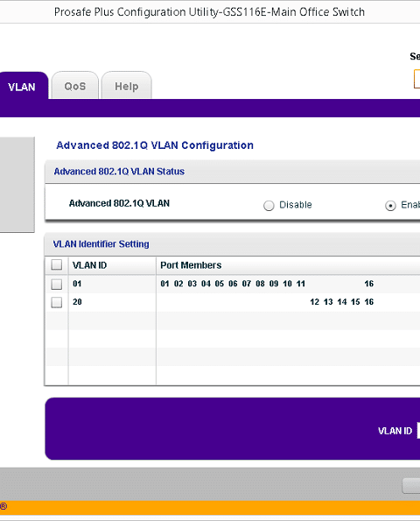Click the VLAN Identifier Setting heading
Viewport: 420px width, 521px height.
[x=101, y=244]
